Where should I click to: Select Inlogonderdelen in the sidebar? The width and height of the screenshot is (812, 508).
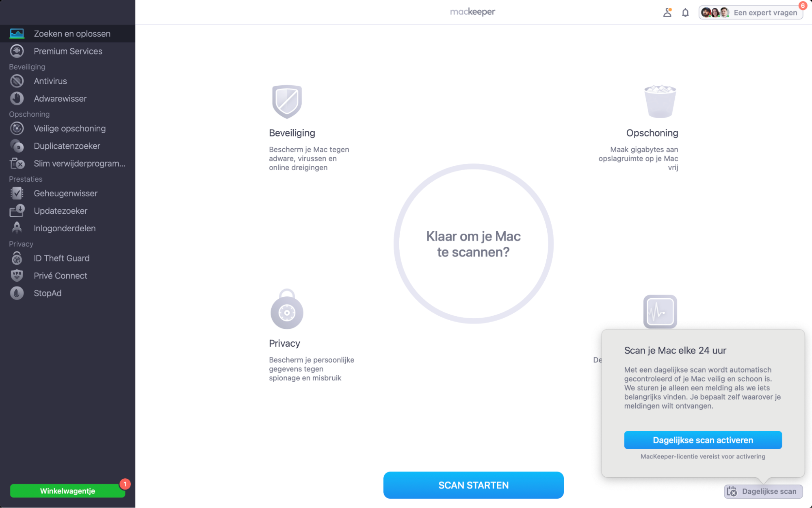click(64, 228)
